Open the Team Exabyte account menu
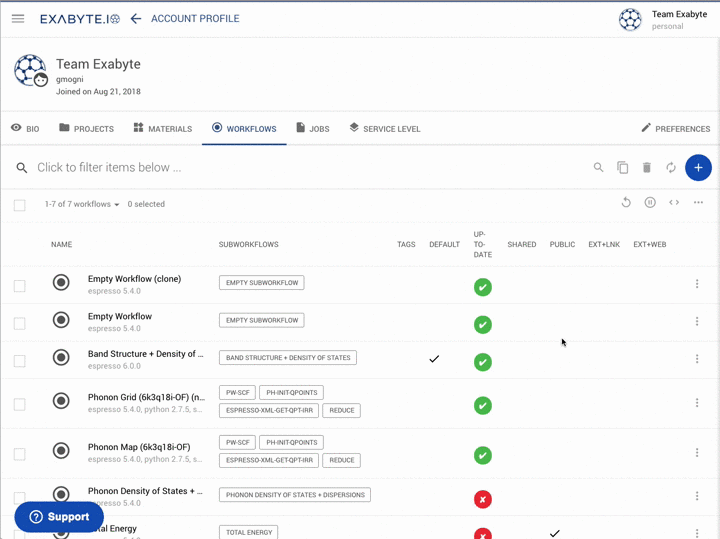 [664, 19]
